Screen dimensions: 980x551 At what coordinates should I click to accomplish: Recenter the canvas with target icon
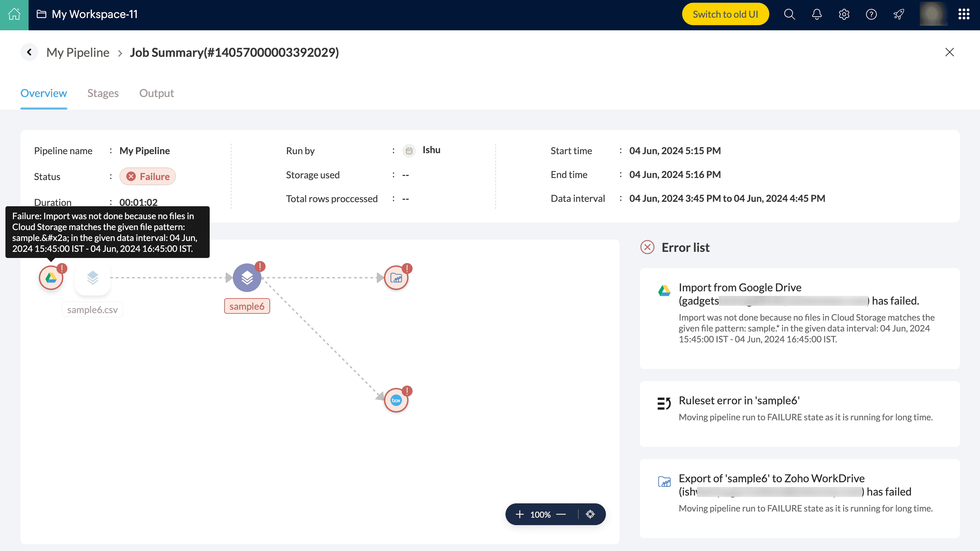(x=590, y=515)
